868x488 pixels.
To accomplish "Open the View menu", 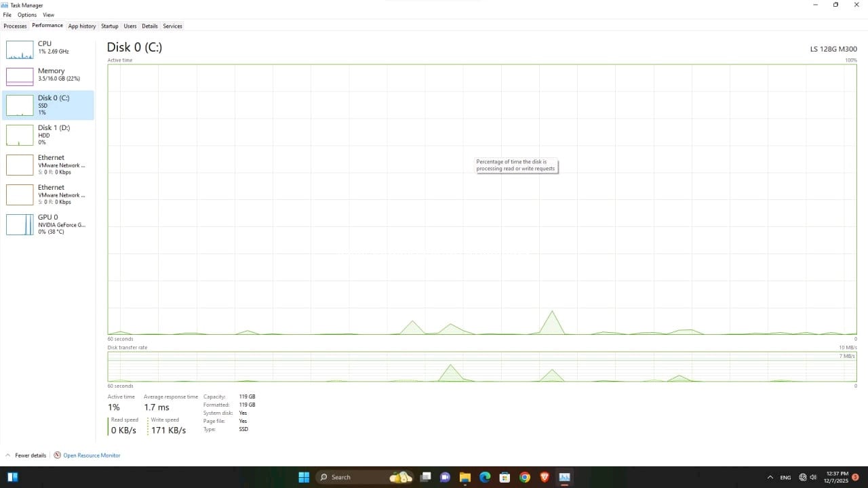I will coord(48,15).
